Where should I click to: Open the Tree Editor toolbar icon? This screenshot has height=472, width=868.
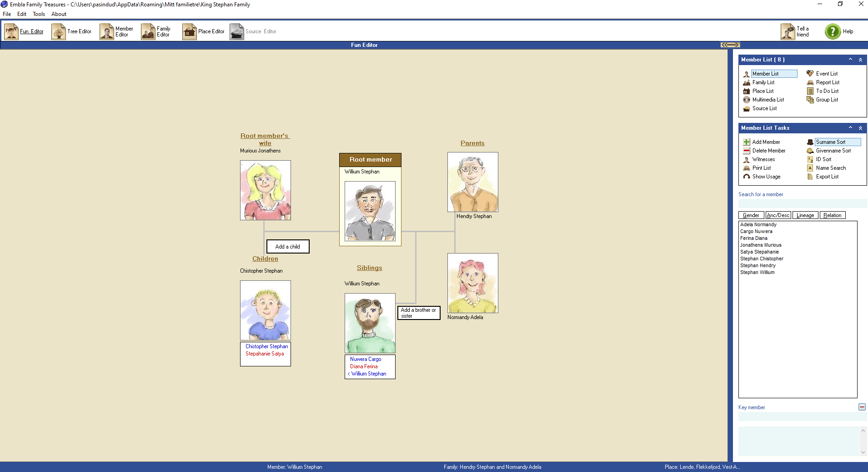(x=59, y=31)
